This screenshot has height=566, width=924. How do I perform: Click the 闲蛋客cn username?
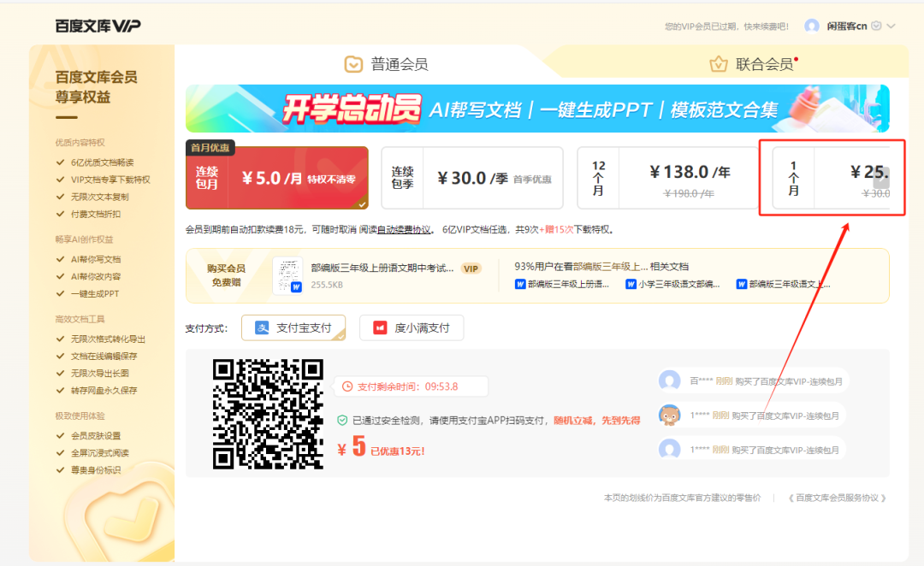coord(846,26)
